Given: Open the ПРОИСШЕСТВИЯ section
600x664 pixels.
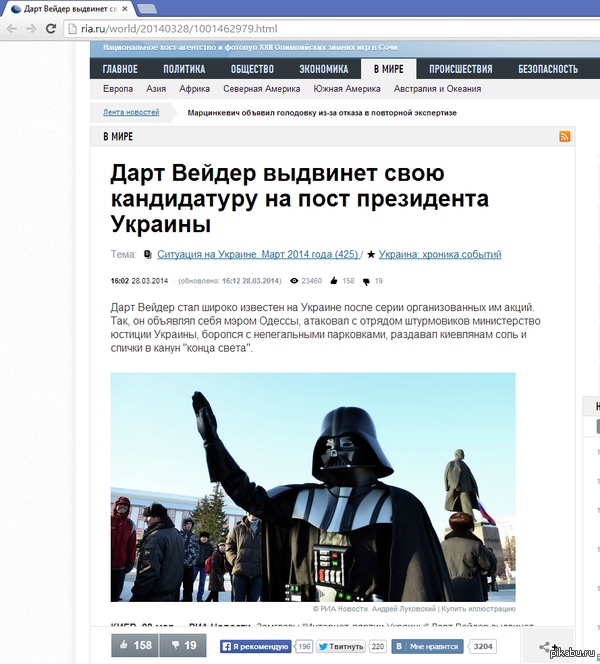Looking at the screenshot, I should [461, 69].
